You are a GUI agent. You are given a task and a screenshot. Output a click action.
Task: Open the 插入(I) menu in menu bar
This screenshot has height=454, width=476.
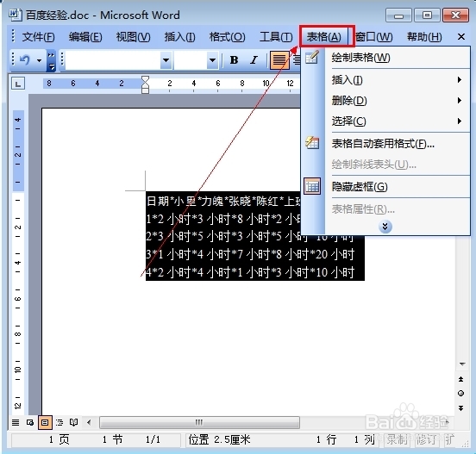tap(179, 37)
